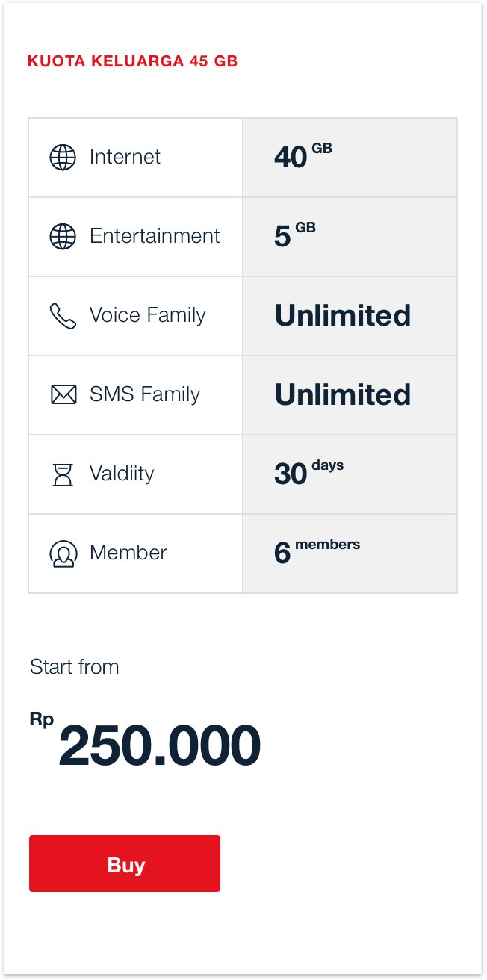Click the Unlimited value for Voice Family
This screenshot has width=487, height=980.
coord(343,315)
